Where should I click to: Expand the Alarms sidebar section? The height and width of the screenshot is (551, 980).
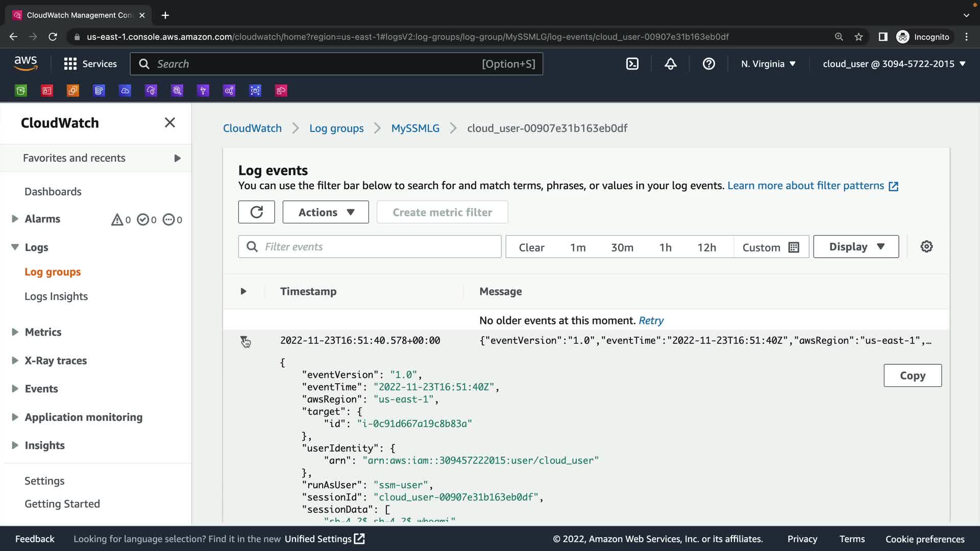click(x=15, y=219)
